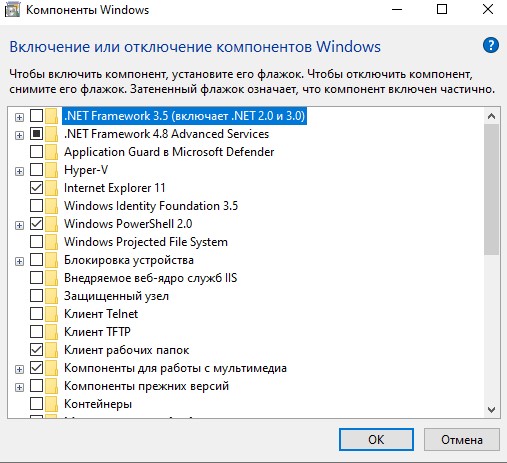Confirm changes with the OK button
507x463 pixels.
coord(376,440)
